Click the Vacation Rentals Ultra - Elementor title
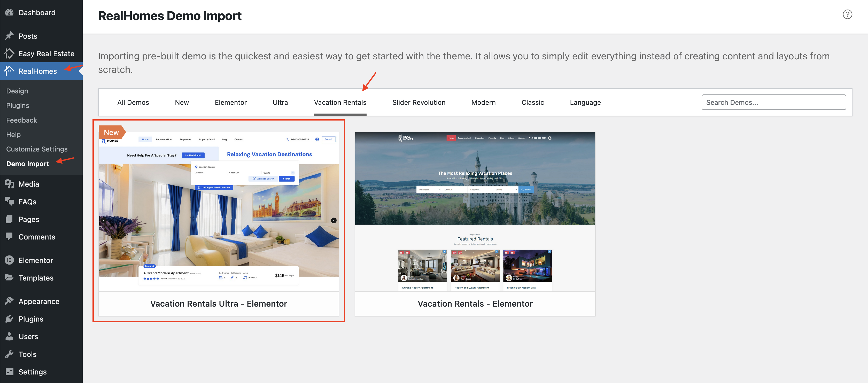Screen dimensions: 868x383 point(219,304)
